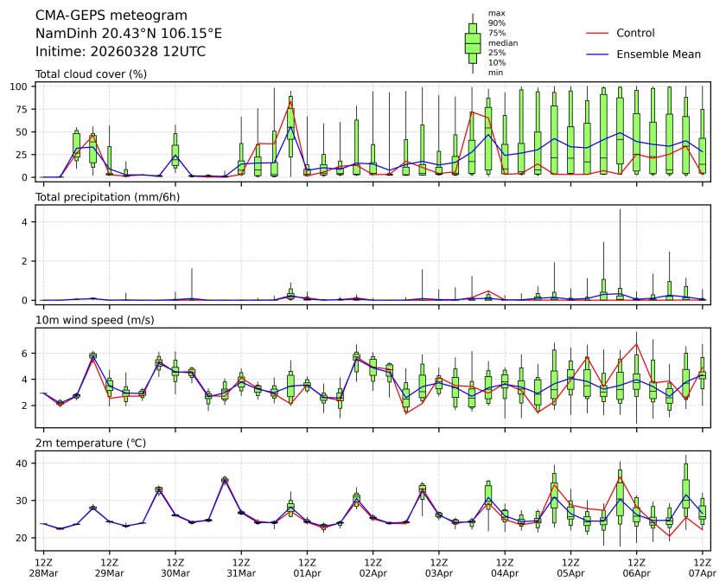Click the 12Z 07Apr time axis label
Screen dimensions: 726x588
[x=702, y=566]
